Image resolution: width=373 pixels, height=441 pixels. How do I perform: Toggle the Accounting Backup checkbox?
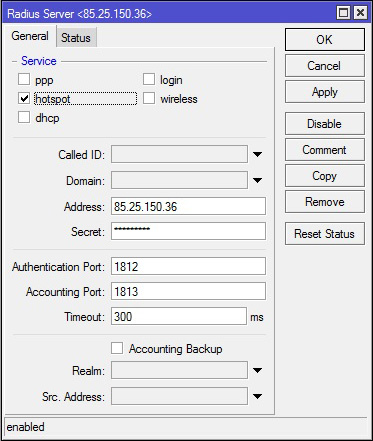117,348
